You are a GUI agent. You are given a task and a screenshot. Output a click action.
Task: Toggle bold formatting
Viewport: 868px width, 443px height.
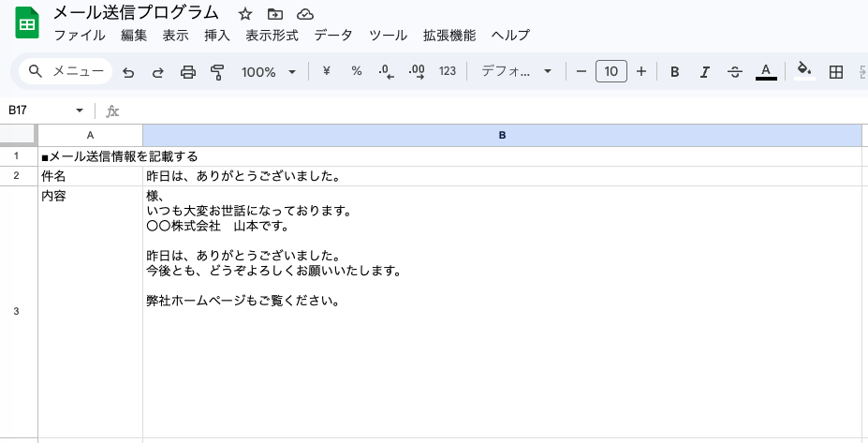(674, 72)
